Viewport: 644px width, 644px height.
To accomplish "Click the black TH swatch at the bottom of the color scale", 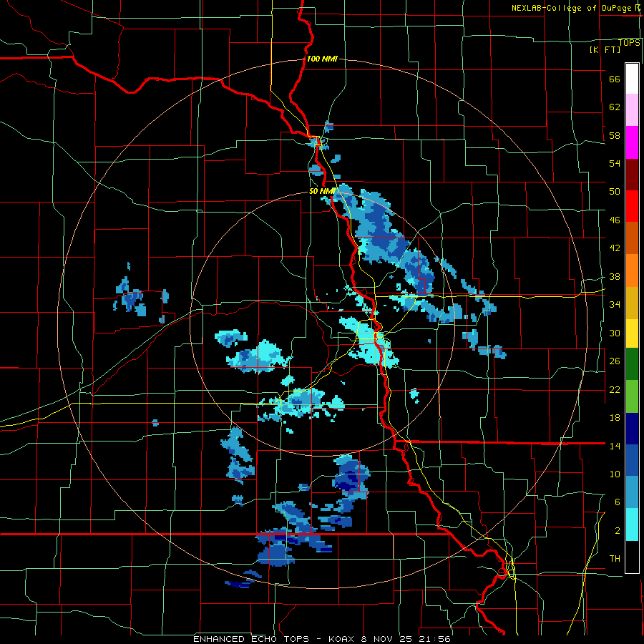I will [x=632, y=557].
